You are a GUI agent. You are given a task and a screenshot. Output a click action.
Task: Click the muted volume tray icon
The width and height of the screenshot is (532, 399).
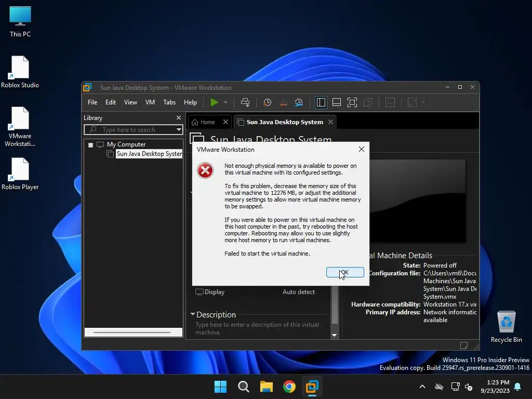(469, 387)
